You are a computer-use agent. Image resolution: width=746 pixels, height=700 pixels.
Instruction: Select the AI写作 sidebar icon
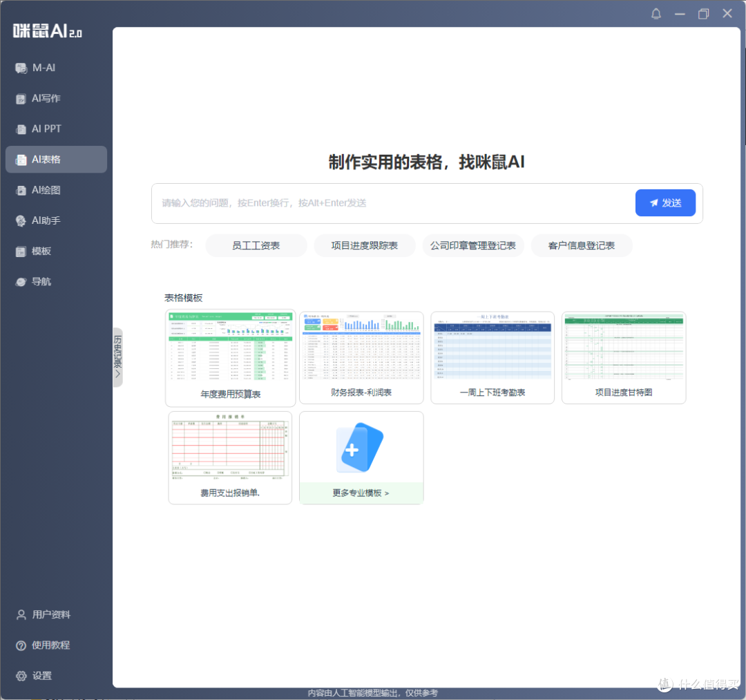(21, 99)
